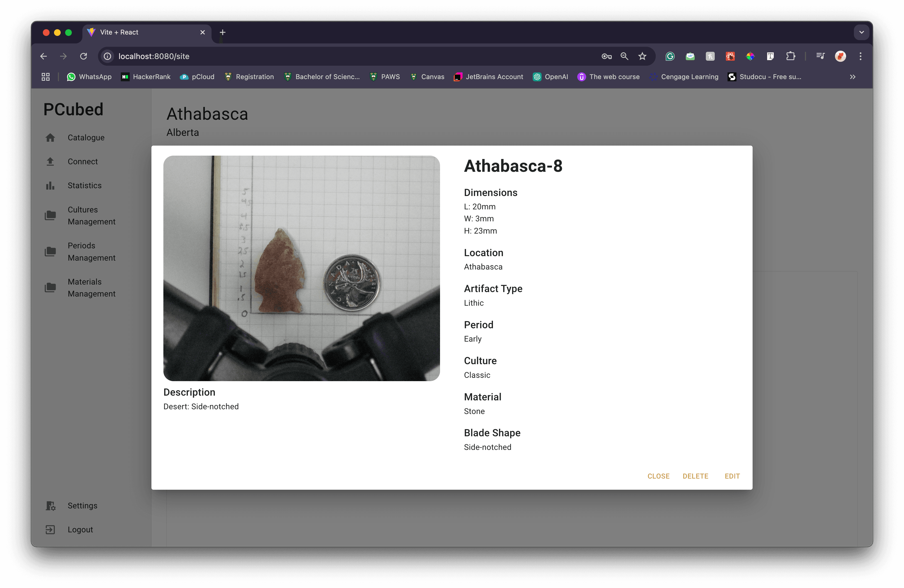
Task: Open the browser extensions puzzle icon
Action: click(790, 56)
